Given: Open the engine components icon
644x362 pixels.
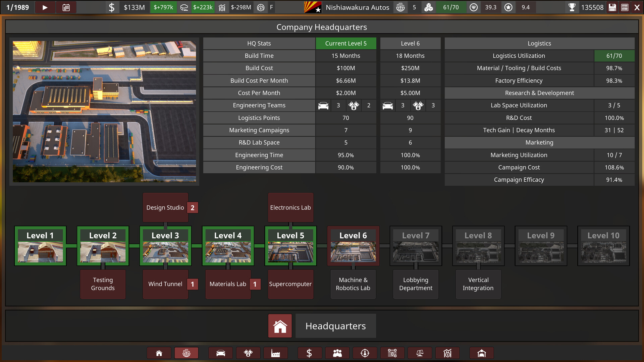Looking at the screenshot, I should tap(248, 353).
